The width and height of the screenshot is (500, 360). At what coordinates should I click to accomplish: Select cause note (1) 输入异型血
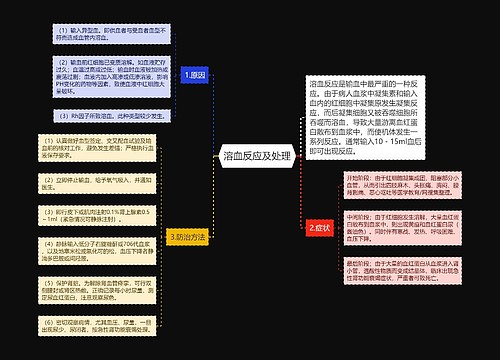[112, 34]
